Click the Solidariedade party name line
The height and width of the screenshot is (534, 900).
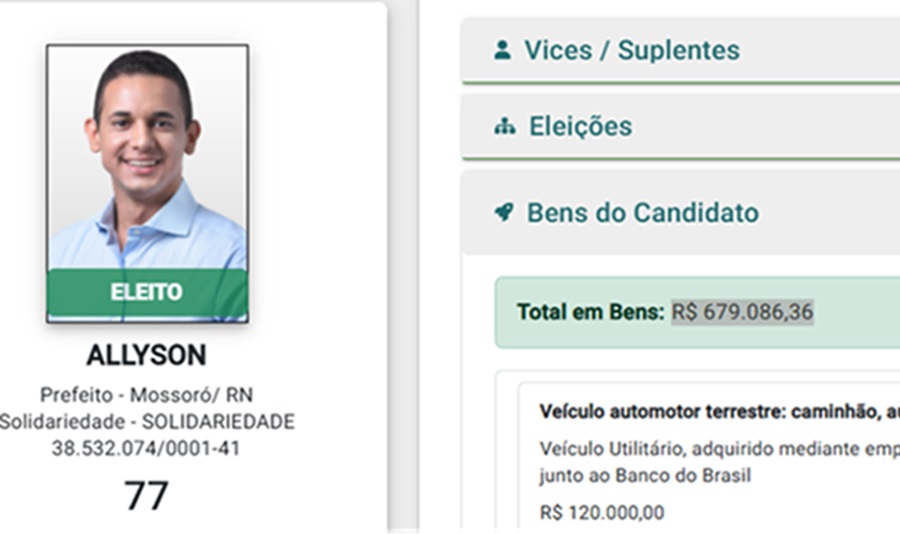point(147,422)
